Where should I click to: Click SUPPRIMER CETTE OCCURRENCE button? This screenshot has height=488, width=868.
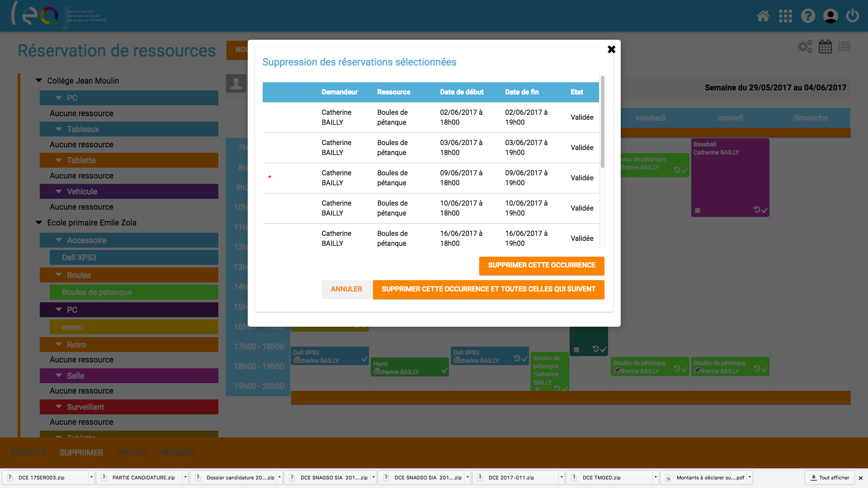click(541, 265)
